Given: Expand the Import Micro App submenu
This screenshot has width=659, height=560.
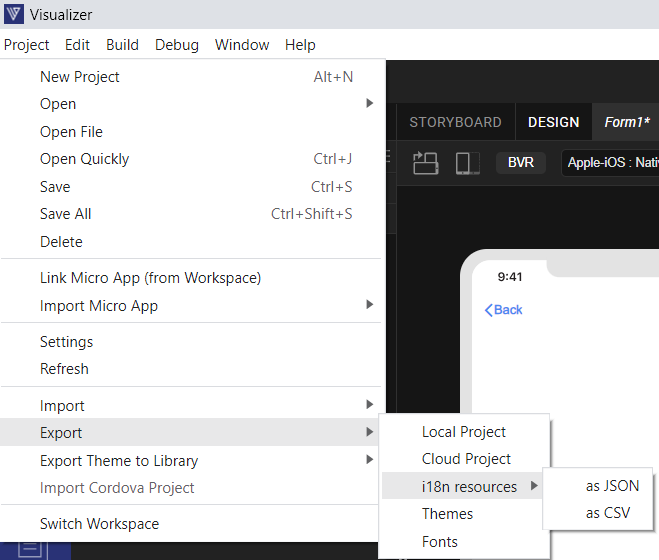Looking at the screenshot, I should pyautogui.click(x=369, y=304).
